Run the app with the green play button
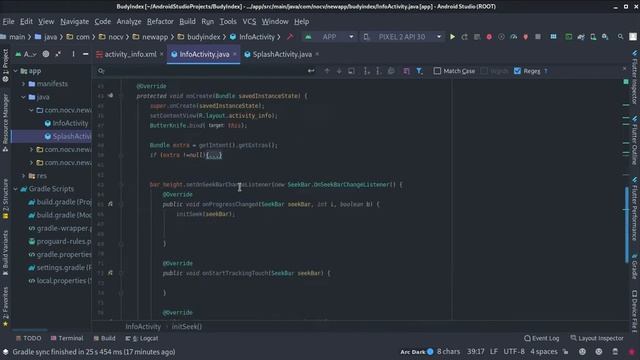The image size is (640, 360). (452, 37)
